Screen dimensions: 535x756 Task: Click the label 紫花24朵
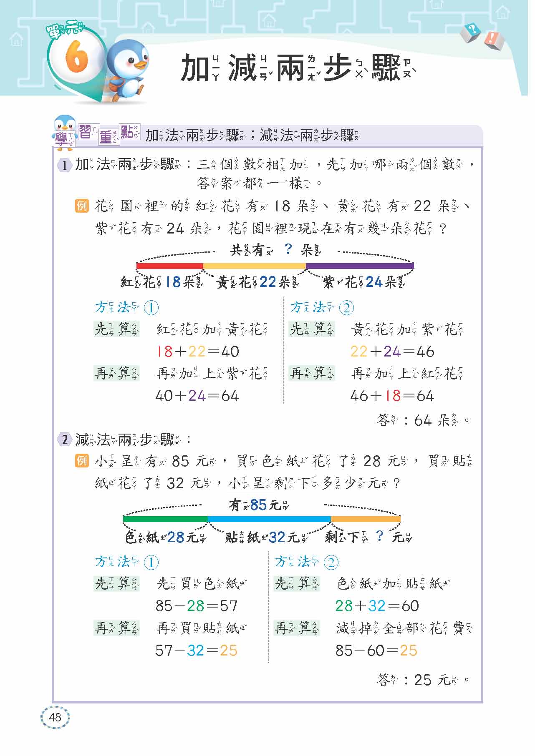[364, 283]
